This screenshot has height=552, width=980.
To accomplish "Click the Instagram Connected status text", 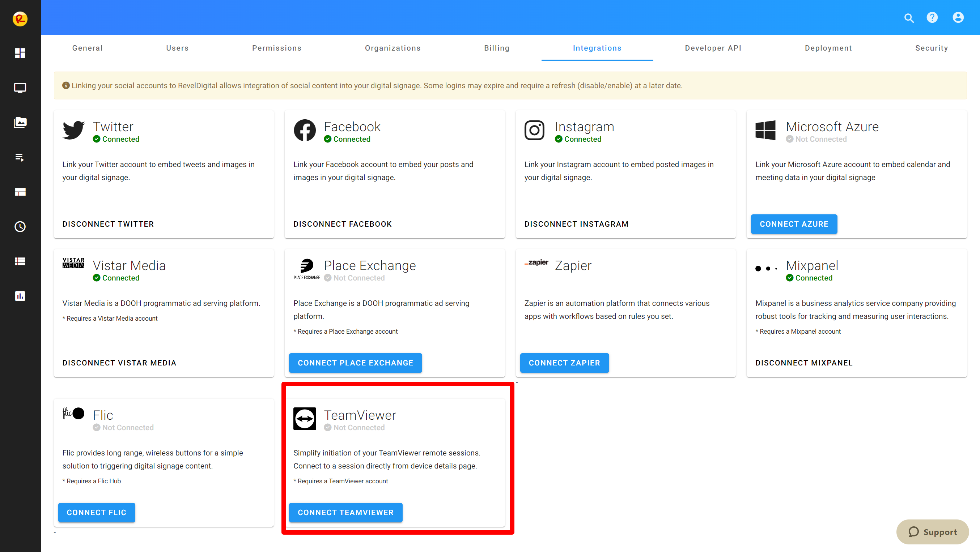I will [x=582, y=139].
